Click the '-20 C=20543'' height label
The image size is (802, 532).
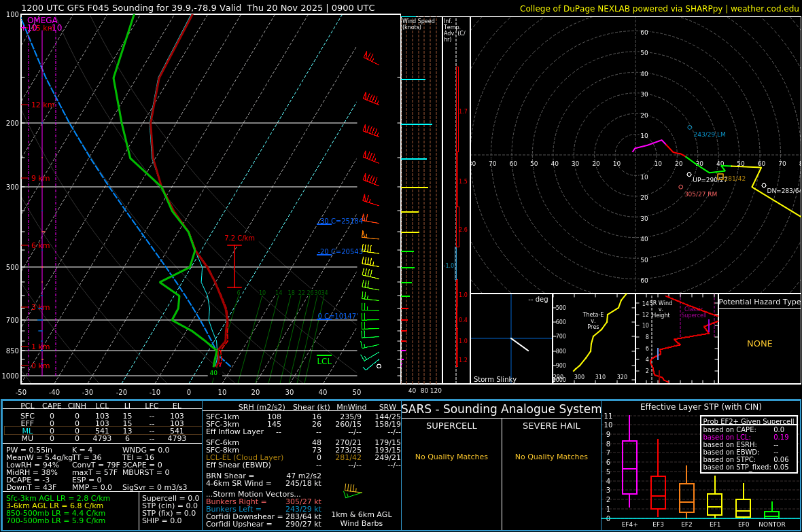coord(340,251)
